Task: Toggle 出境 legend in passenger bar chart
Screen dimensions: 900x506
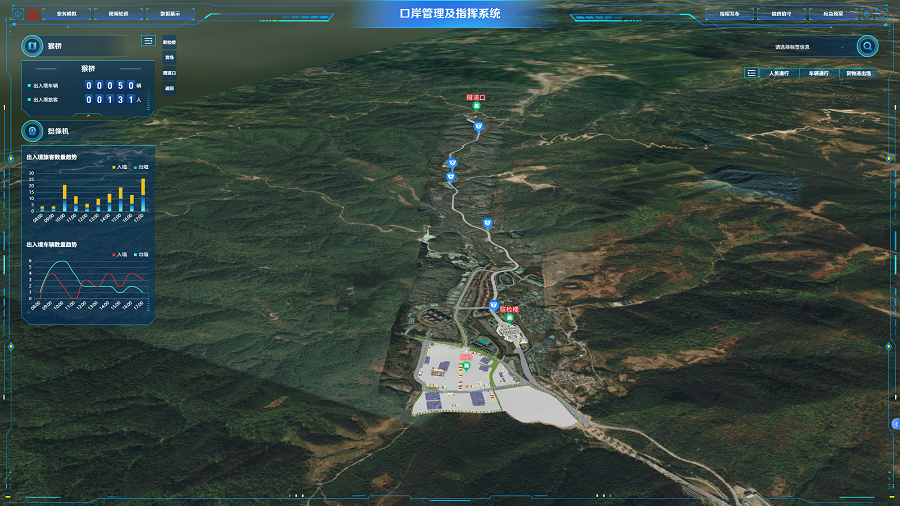Action: [141, 167]
